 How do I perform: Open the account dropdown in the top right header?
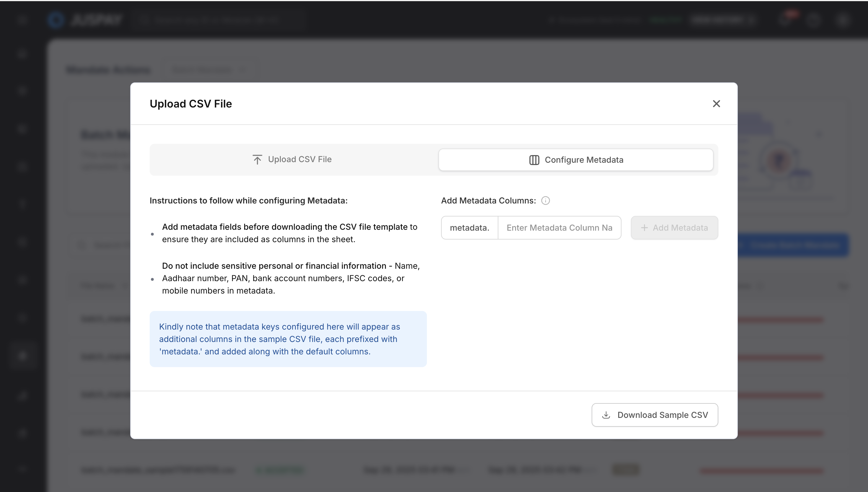click(721, 20)
